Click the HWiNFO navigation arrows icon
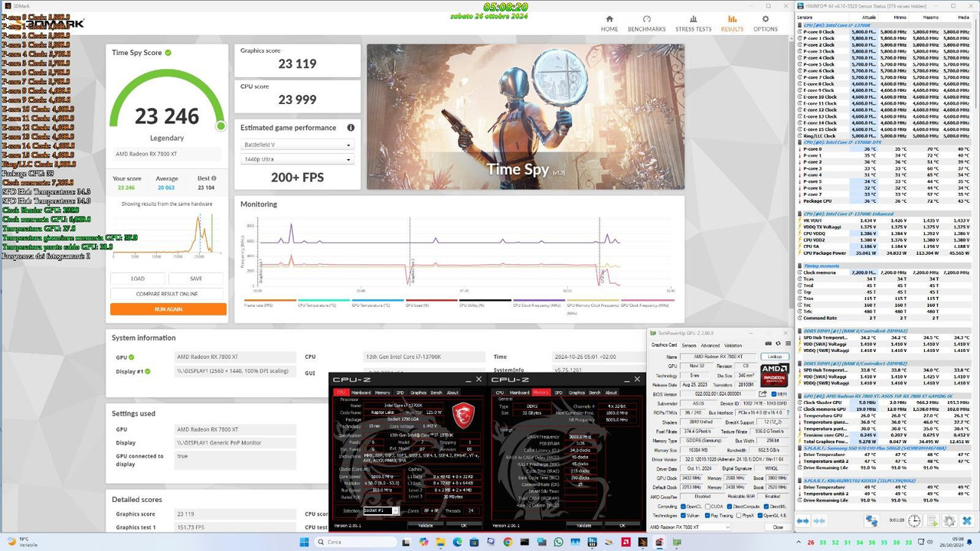Viewport: 980px width, 551px height. coord(802,520)
